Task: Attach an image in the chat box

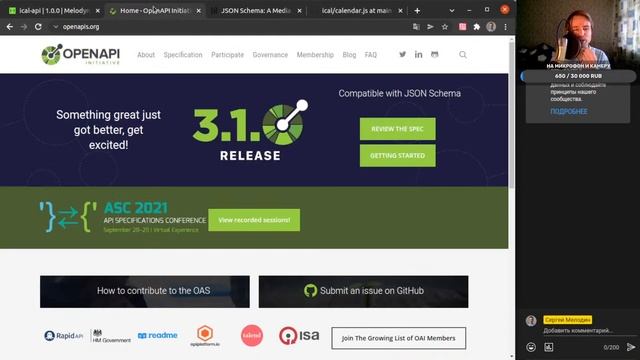Action: point(549,347)
